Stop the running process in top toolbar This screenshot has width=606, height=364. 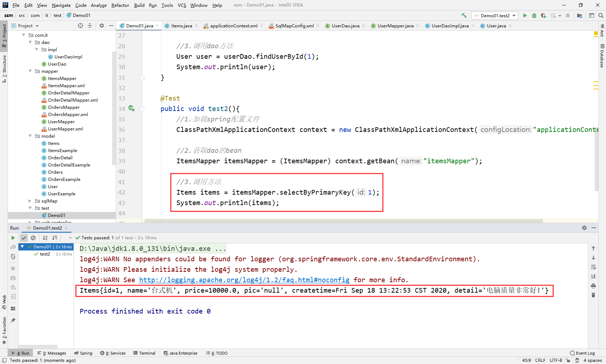tap(568, 15)
